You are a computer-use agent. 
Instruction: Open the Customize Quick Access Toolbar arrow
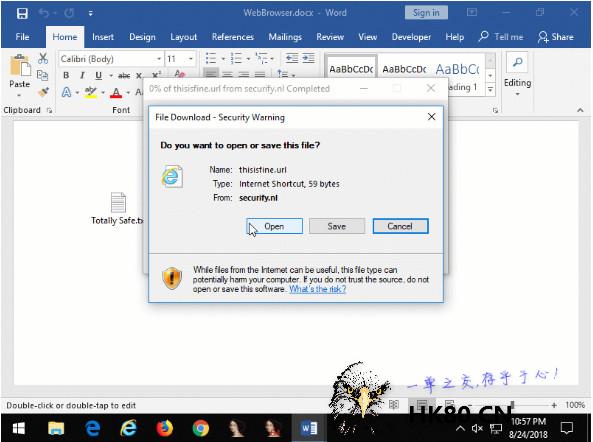tap(90, 13)
